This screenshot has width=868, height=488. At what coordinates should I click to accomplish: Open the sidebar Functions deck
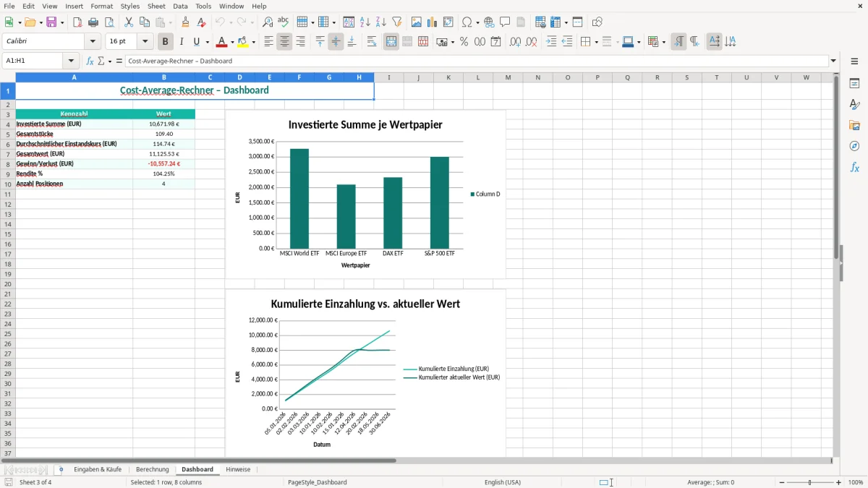(854, 168)
